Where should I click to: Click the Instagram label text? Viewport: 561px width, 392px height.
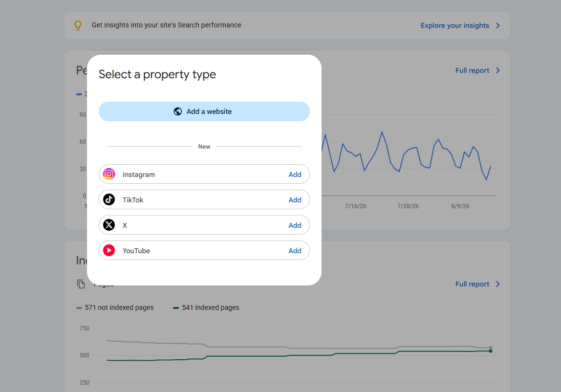[139, 174]
